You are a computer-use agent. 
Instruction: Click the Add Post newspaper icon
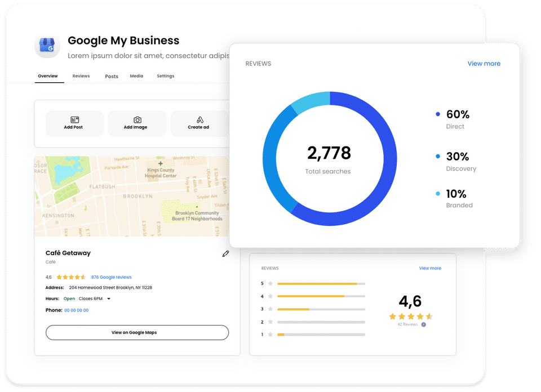pyautogui.click(x=74, y=119)
